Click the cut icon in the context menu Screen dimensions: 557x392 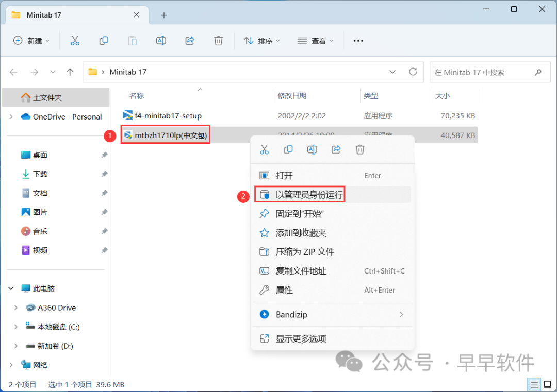point(264,149)
